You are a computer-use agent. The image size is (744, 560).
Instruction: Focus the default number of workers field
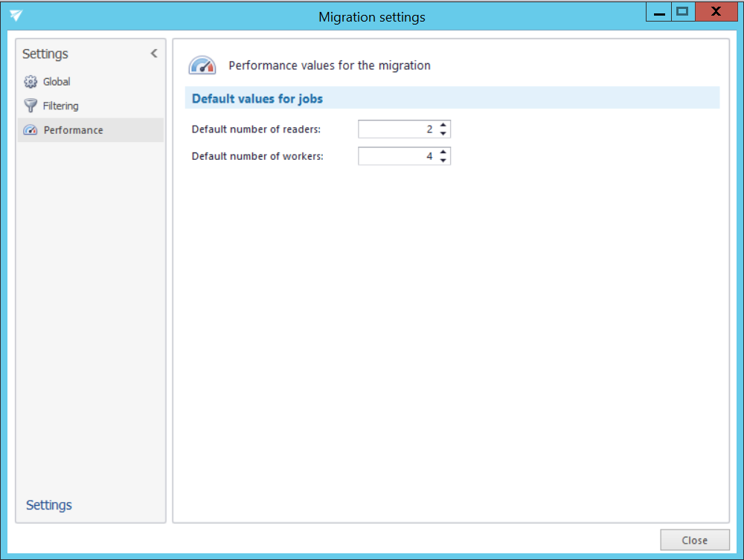(x=397, y=156)
